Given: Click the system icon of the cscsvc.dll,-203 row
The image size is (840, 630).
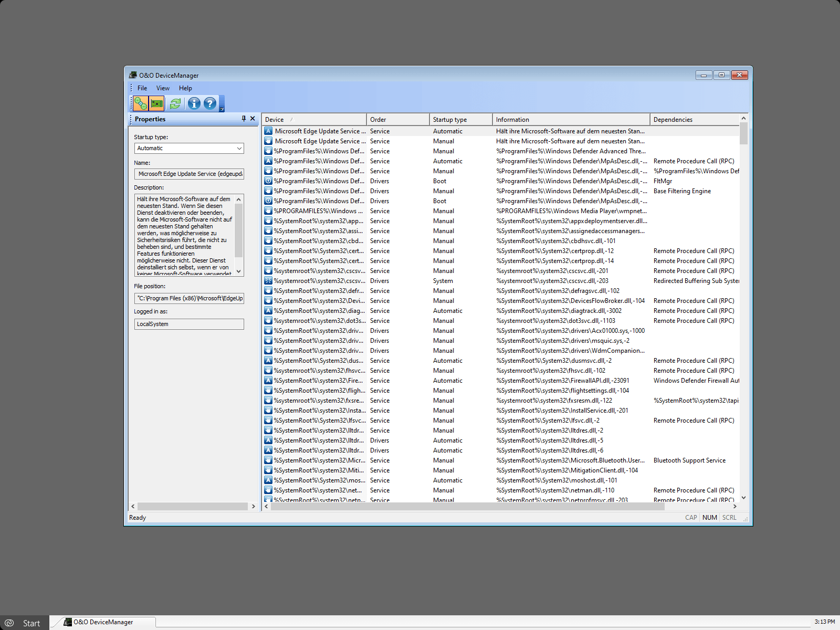Looking at the screenshot, I should pyautogui.click(x=268, y=281).
